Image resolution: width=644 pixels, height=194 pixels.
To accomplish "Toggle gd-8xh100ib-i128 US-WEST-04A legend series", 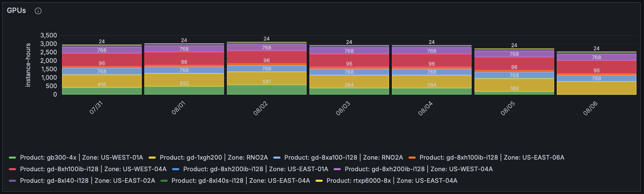I will [93, 169].
